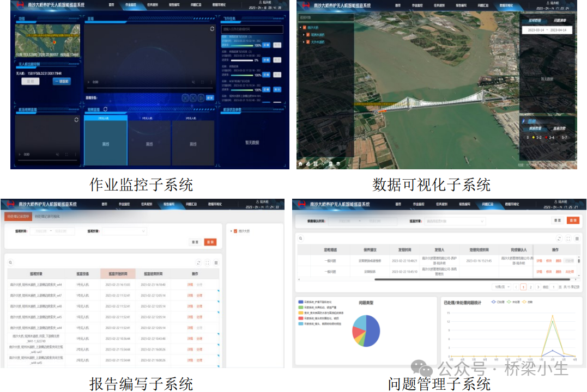Click the home icon on 3D map toolbar
The width and height of the screenshot is (587, 392).
tap(300, 164)
